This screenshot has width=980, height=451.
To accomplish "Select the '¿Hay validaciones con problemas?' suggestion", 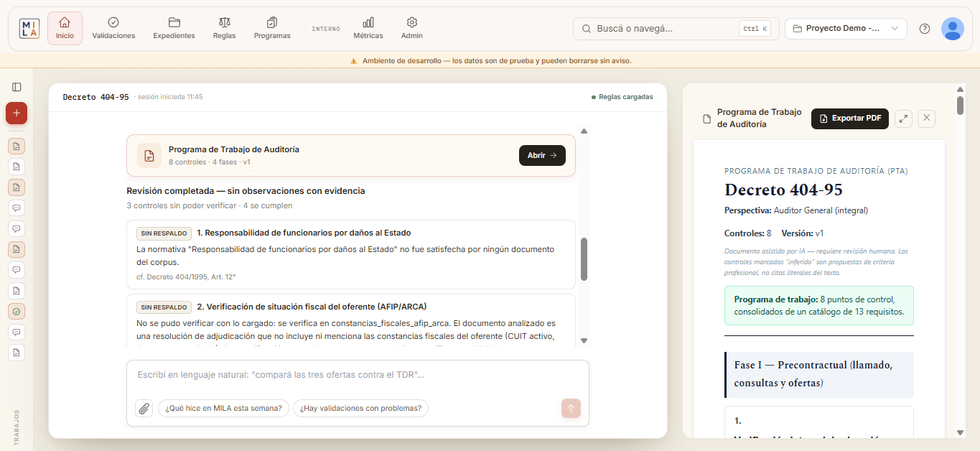I will tap(361, 408).
